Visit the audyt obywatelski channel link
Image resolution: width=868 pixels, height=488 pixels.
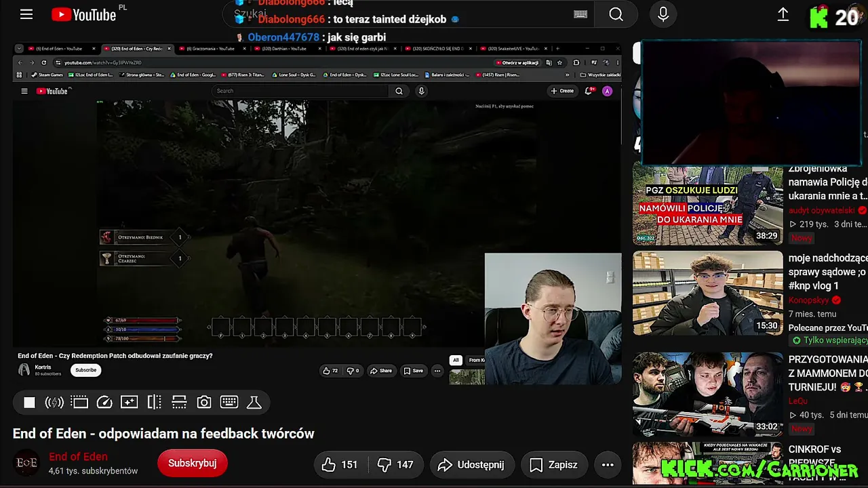click(821, 210)
